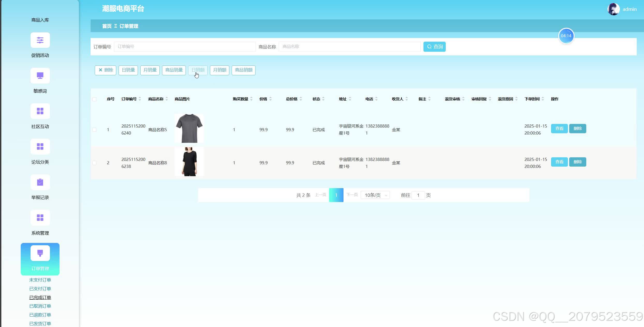Sort by 电话 column arrows
The width and height of the screenshot is (644, 327).
coord(376,99)
